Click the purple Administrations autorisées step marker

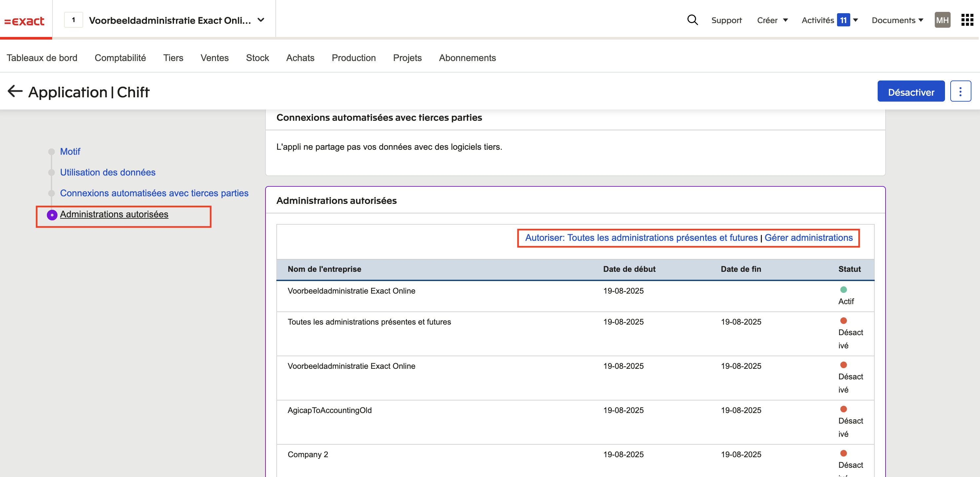(52, 215)
